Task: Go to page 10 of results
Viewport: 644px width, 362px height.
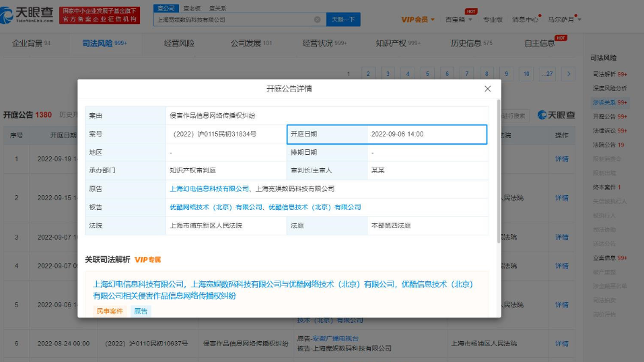Action: point(526,74)
